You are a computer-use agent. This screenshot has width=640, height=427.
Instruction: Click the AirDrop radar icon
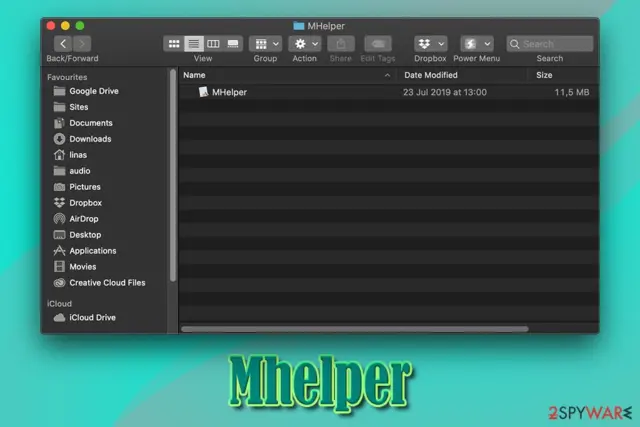(x=59, y=219)
